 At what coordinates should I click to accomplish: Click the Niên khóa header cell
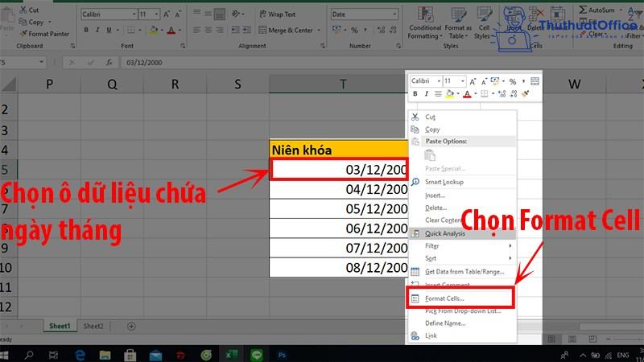coord(339,150)
